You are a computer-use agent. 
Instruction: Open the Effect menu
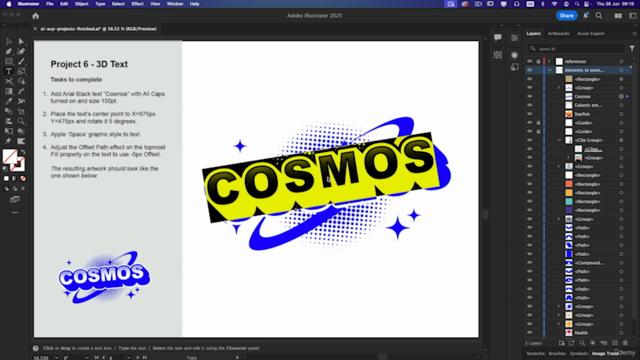(x=137, y=4)
